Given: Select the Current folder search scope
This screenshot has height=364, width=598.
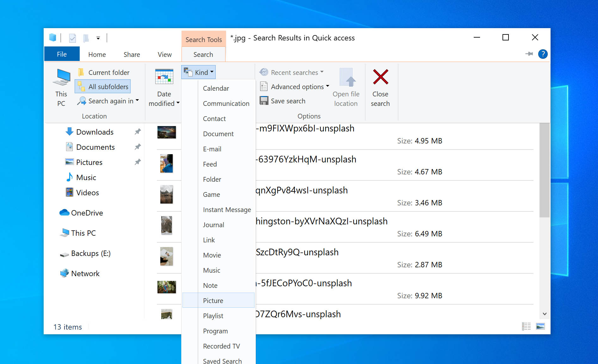Looking at the screenshot, I should click(x=104, y=72).
